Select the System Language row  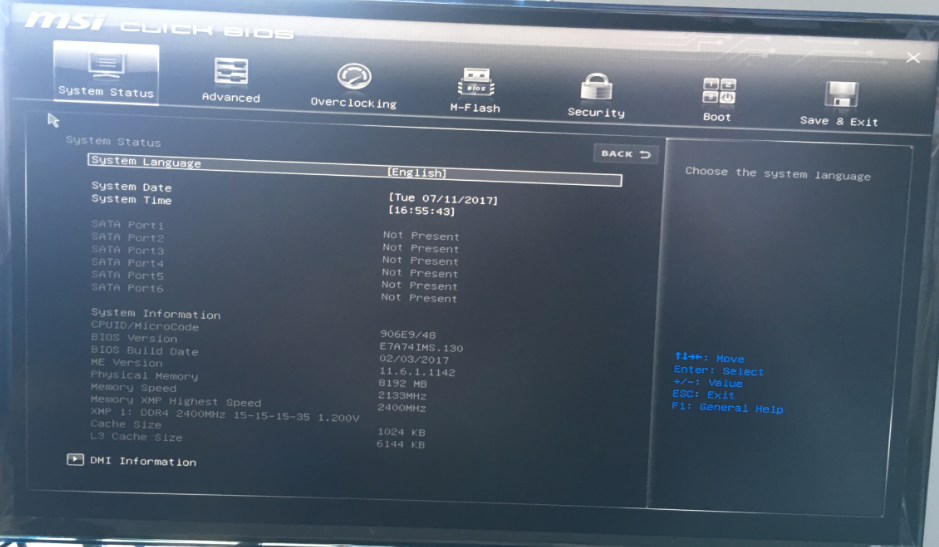click(355, 170)
